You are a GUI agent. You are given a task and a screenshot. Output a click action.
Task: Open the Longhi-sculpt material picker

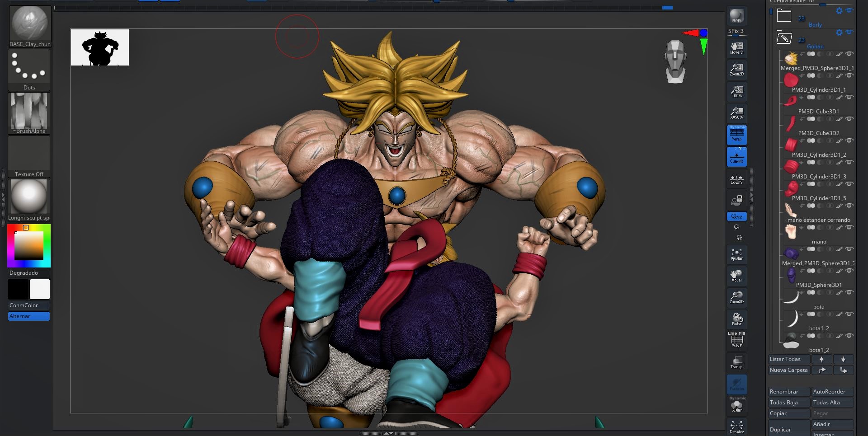(29, 200)
